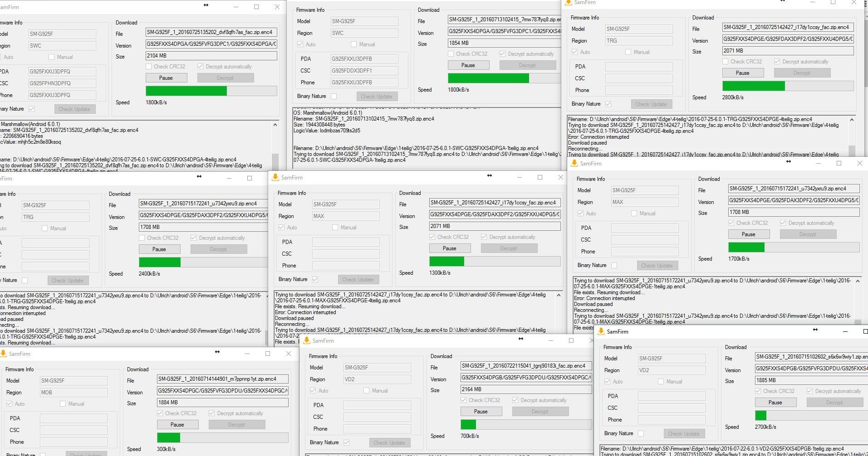Toggle Binary Nature in MAX 2071 MB window
This screenshot has height=456, width=868.
(x=315, y=279)
